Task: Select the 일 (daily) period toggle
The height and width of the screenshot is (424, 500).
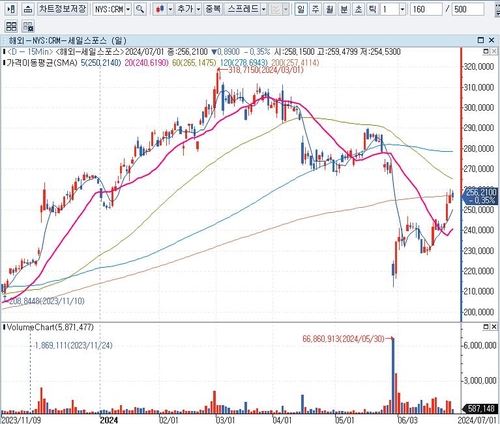Action: [x=301, y=9]
